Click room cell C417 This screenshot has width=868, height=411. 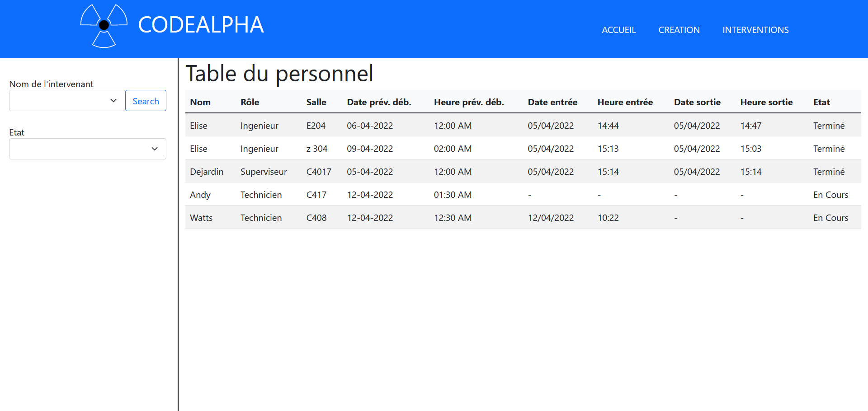click(316, 195)
